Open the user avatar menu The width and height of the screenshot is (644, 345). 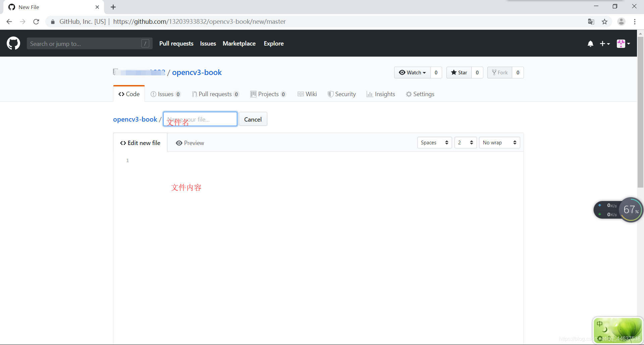coord(623,44)
